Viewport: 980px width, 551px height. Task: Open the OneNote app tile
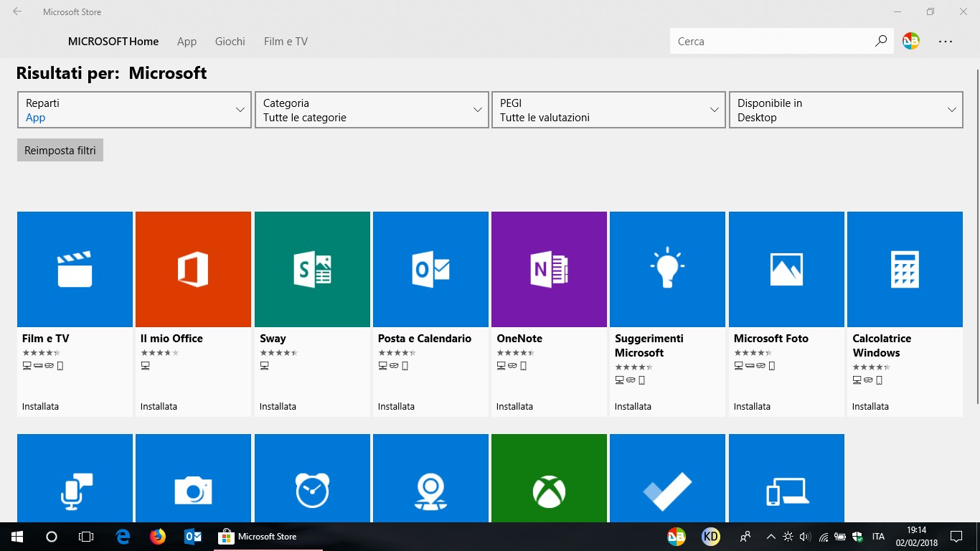pyautogui.click(x=549, y=314)
